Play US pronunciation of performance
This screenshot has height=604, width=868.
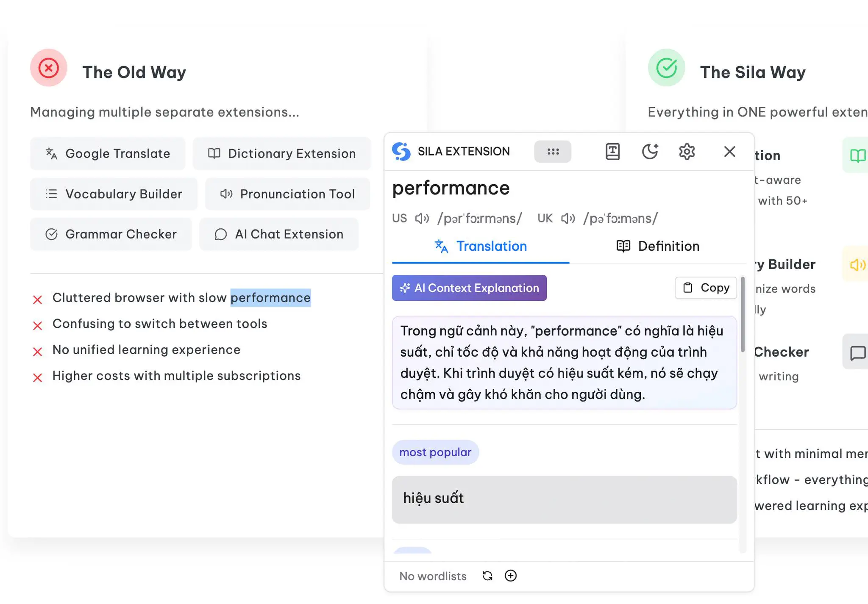(422, 218)
